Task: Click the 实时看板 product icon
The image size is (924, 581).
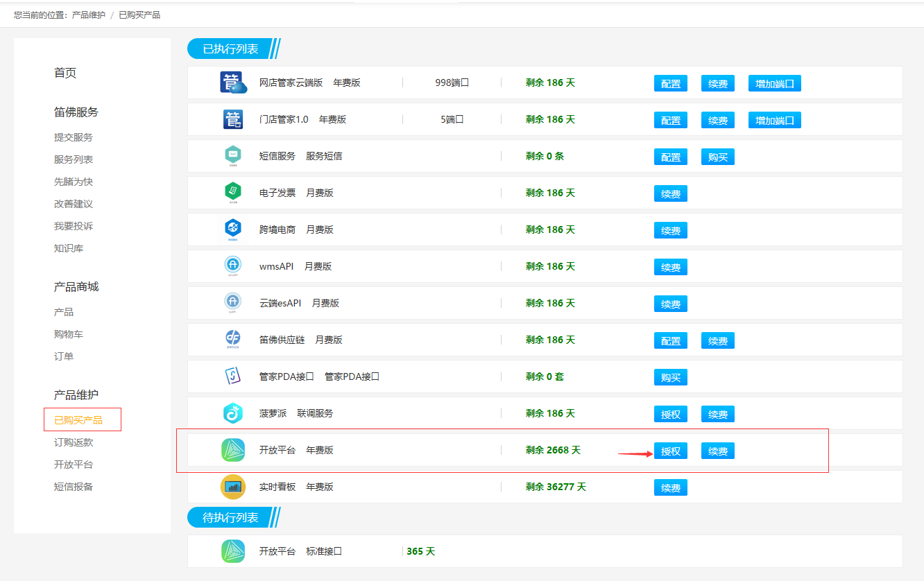Action: (233, 487)
